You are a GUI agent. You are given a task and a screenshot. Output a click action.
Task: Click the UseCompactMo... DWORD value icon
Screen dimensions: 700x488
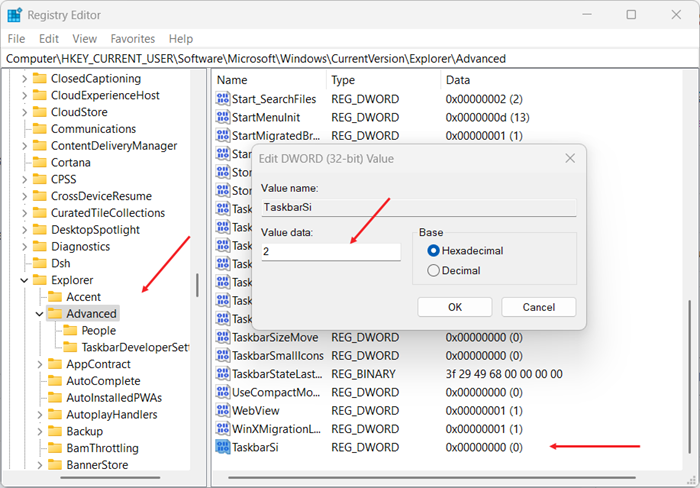point(222,392)
